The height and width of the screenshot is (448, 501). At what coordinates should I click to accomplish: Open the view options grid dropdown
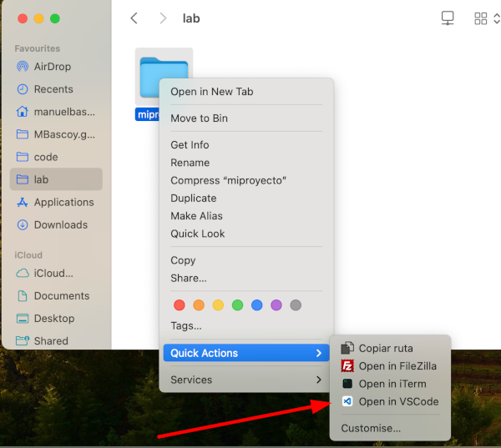point(484,18)
